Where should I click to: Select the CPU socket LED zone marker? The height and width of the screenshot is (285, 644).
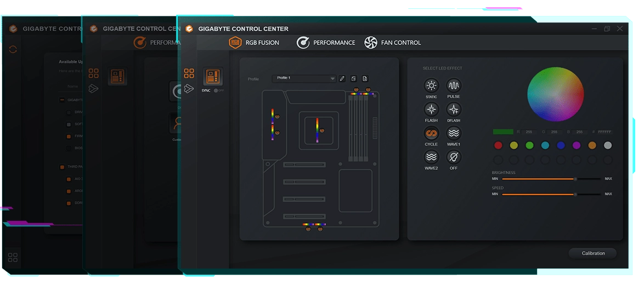(x=322, y=130)
